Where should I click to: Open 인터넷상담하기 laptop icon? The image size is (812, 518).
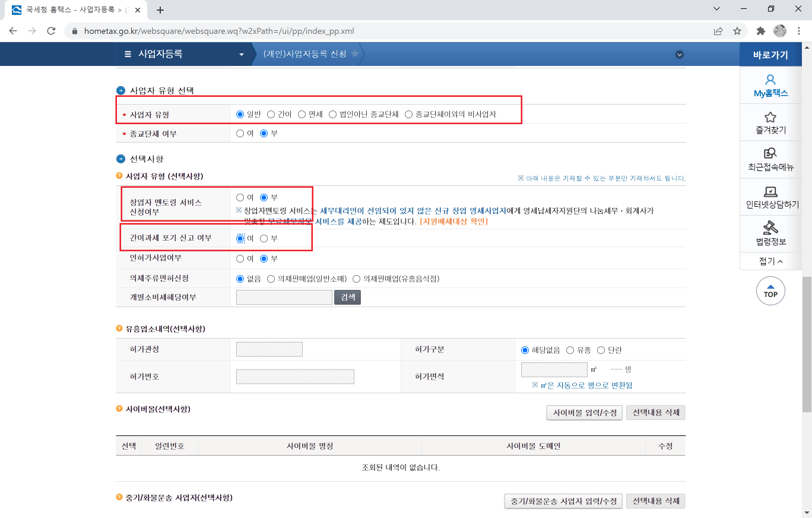(770, 191)
